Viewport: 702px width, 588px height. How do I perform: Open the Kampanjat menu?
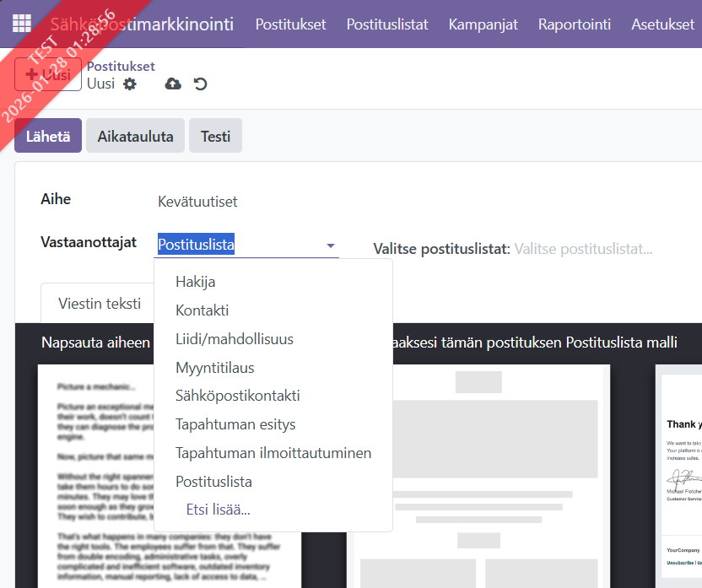[483, 24]
